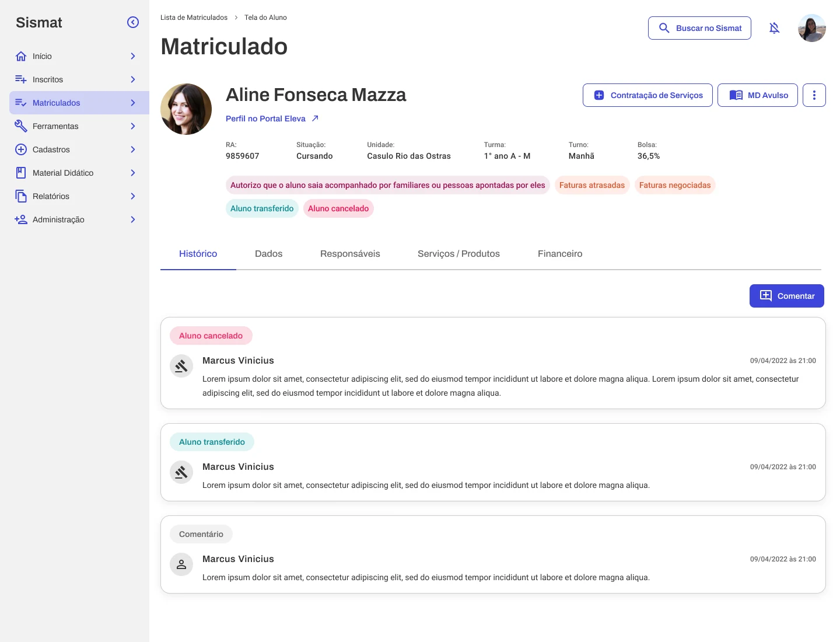The image size is (840, 642).
Task: Click the Inscritos list-plus icon
Action: click(21, 79)
